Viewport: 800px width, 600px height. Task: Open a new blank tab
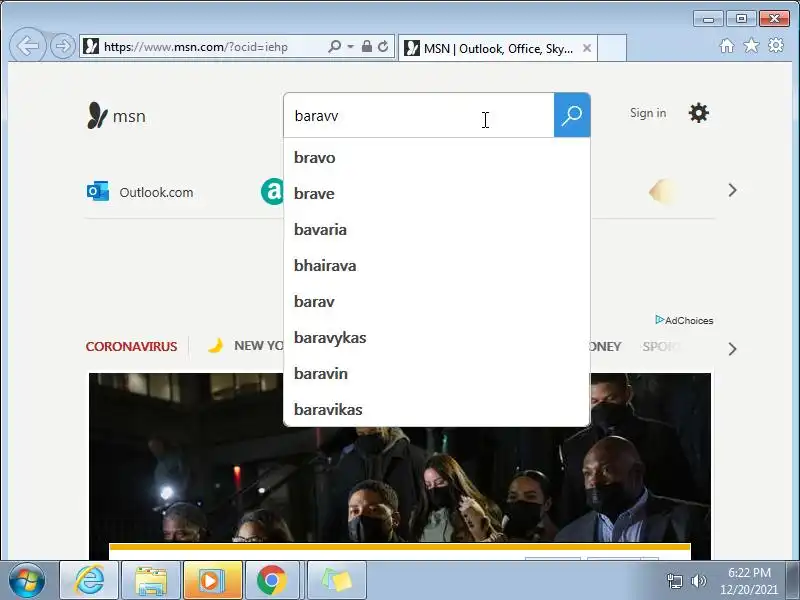point(612,48)
